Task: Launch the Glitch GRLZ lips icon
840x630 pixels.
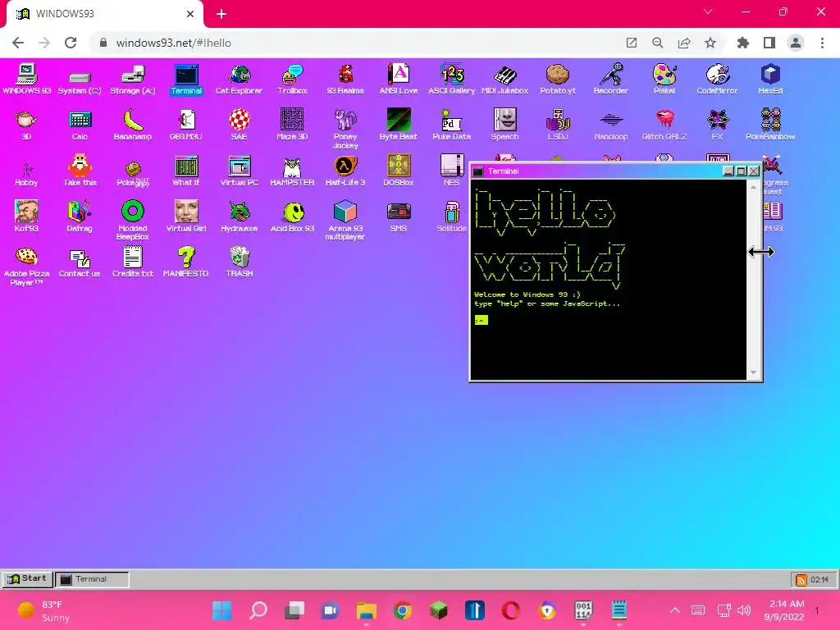Action: tap(664, 125)
